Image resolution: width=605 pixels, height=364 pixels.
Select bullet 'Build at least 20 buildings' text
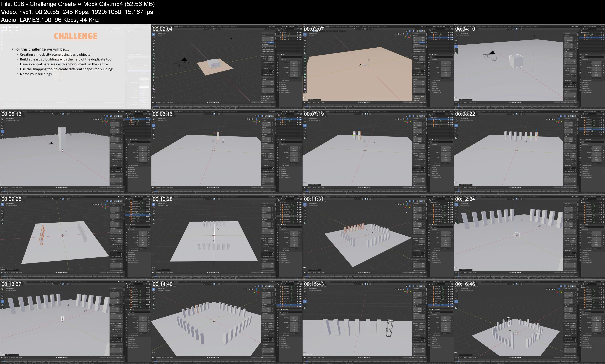(x=66, y=59)
